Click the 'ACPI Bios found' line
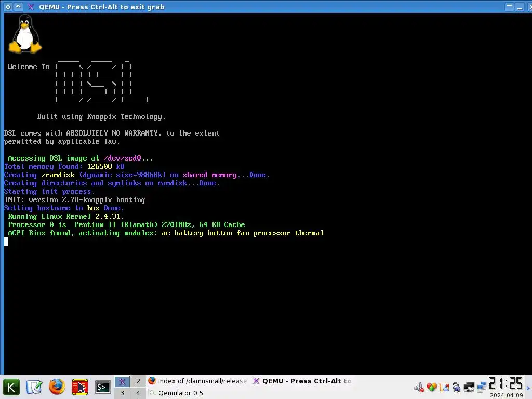The image size is (532, 399). pyautogui.click(x=166, y=233)
